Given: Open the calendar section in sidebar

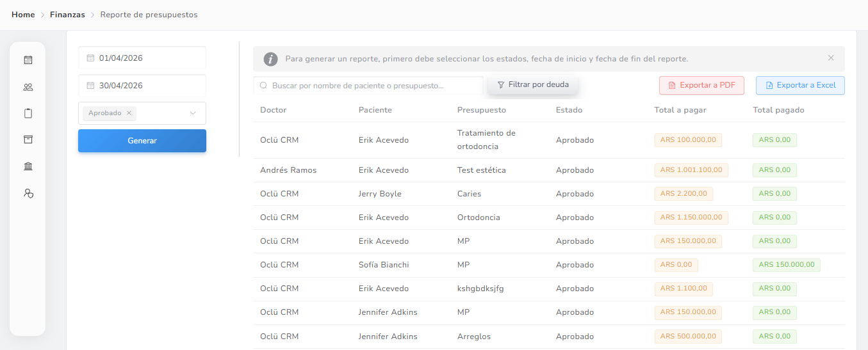Looking at the screenshot, I should [28, 60].
